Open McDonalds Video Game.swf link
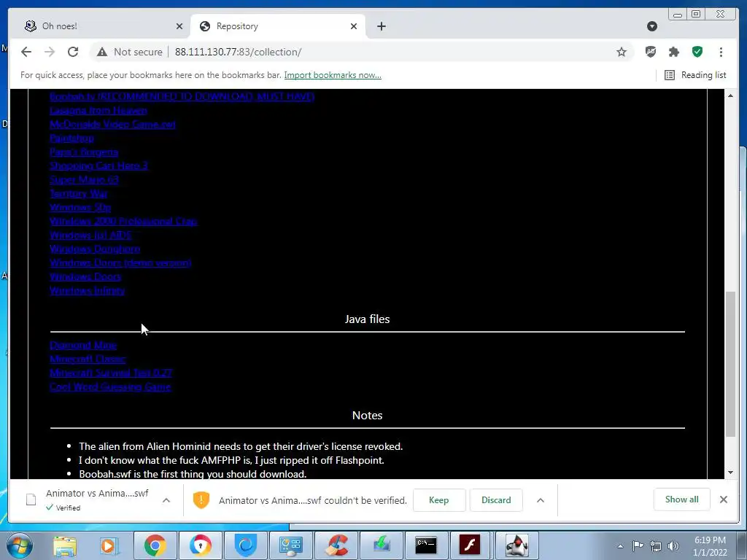The image size is (747, 560). coord(112,124)
